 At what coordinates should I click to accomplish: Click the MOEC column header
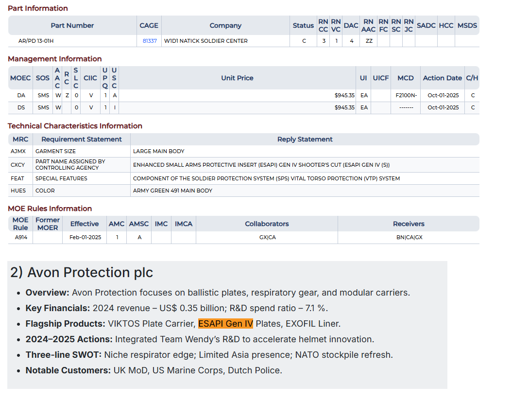point(20,78)
